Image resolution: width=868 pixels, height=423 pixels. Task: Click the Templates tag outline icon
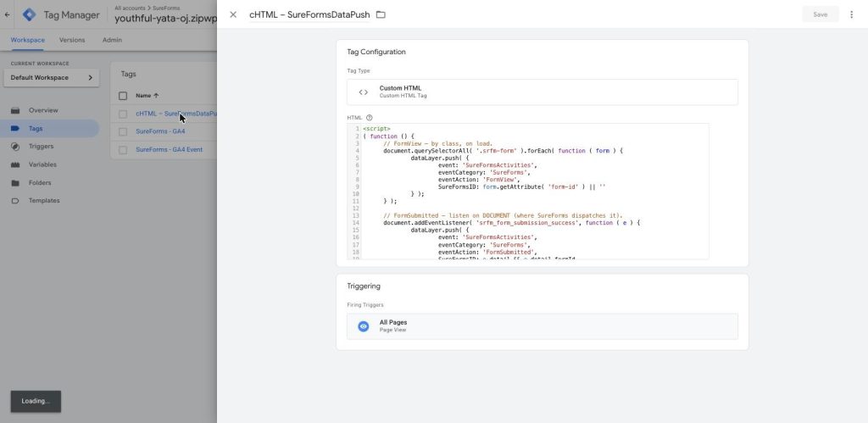(x=15, y=201)
